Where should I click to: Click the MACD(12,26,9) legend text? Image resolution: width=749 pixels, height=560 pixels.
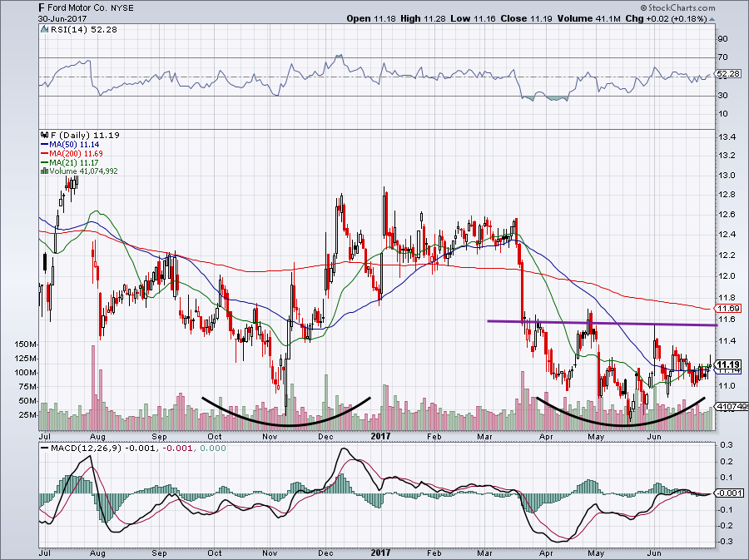tap(84, 448)
